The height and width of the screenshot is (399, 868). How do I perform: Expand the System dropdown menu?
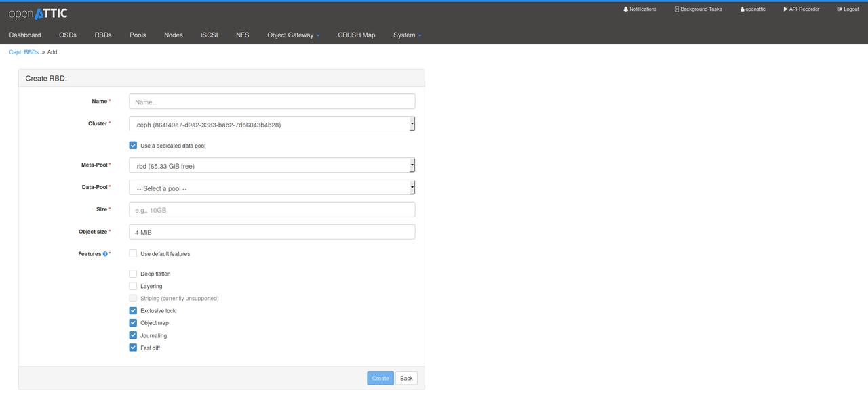point(408,35)
